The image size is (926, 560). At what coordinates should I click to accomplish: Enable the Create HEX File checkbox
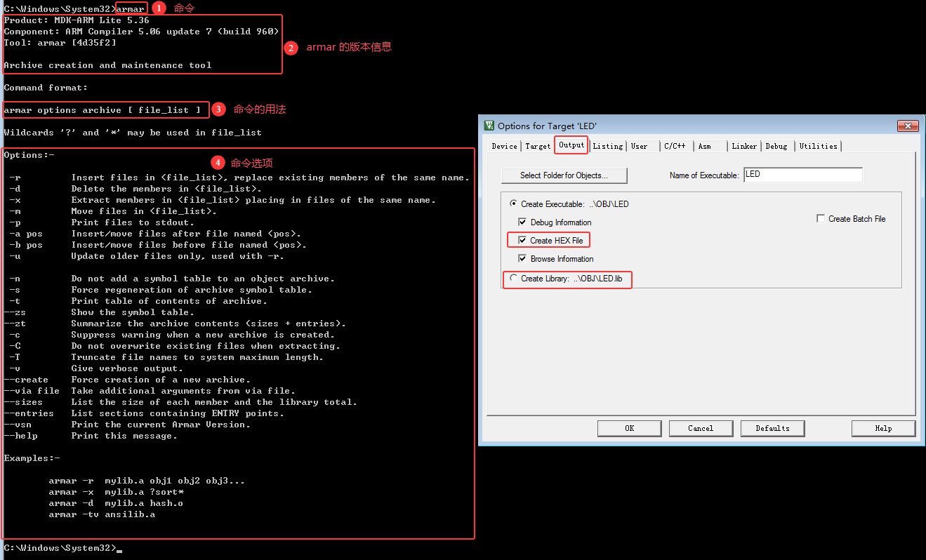tap(522, 241)
